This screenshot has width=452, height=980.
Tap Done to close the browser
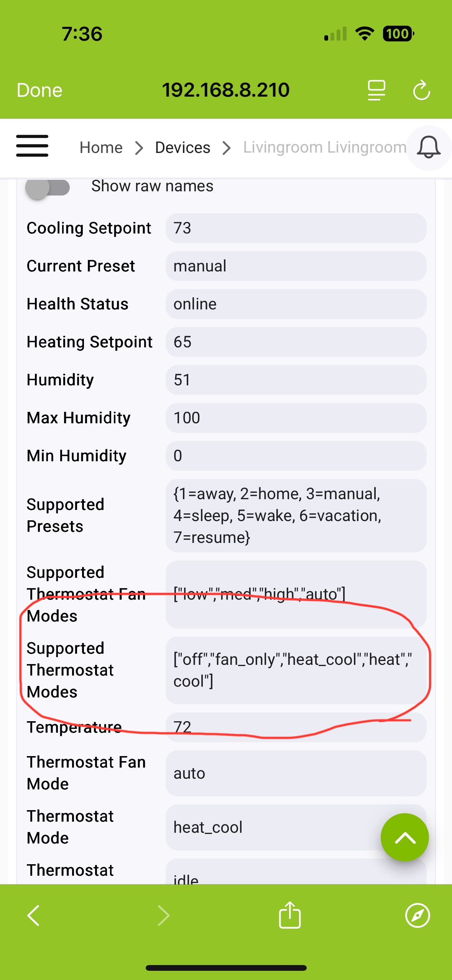(x=39, y=90)
